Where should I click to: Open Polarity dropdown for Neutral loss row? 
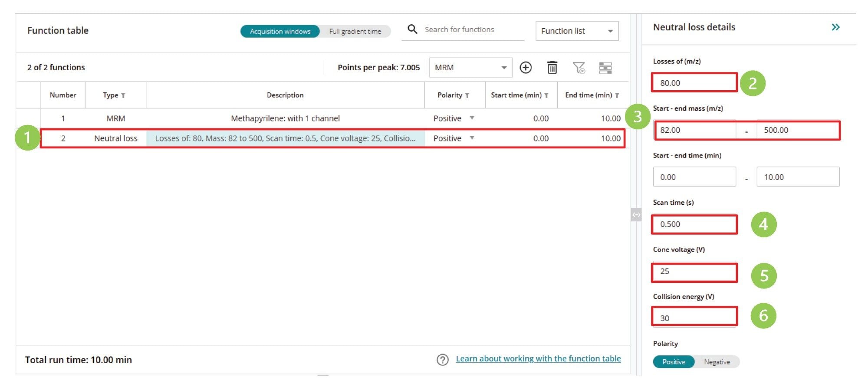[x=472, y=138]
